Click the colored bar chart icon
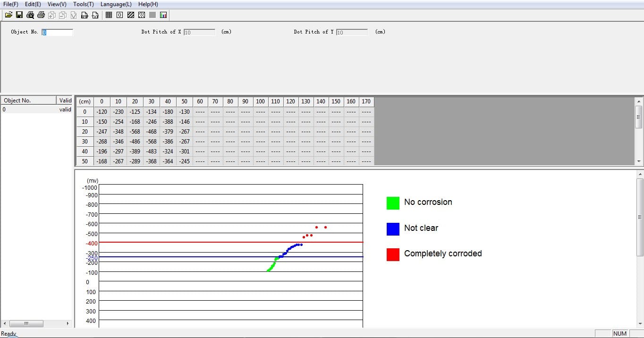 (163, 15)
